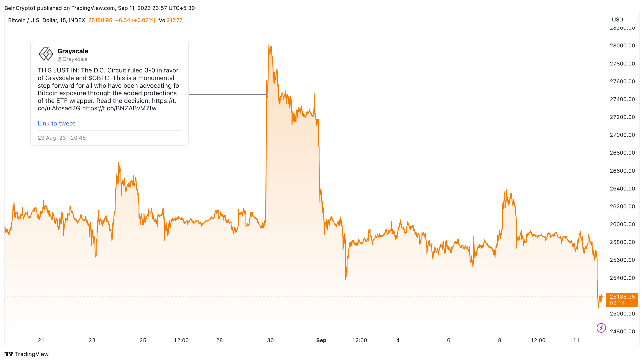644x362 pixels.
Task: Click the 21 date on time axis
Action: coord(41,340)
